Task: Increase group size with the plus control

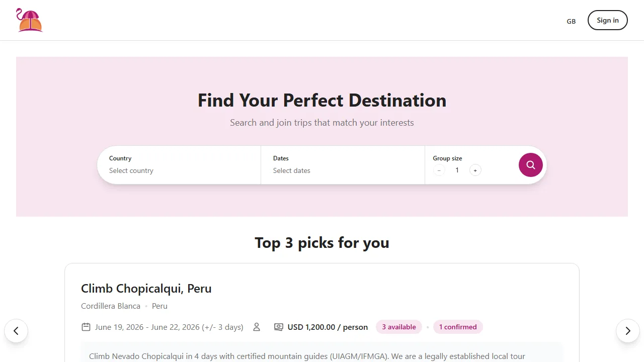Action: tap(475, 170)
